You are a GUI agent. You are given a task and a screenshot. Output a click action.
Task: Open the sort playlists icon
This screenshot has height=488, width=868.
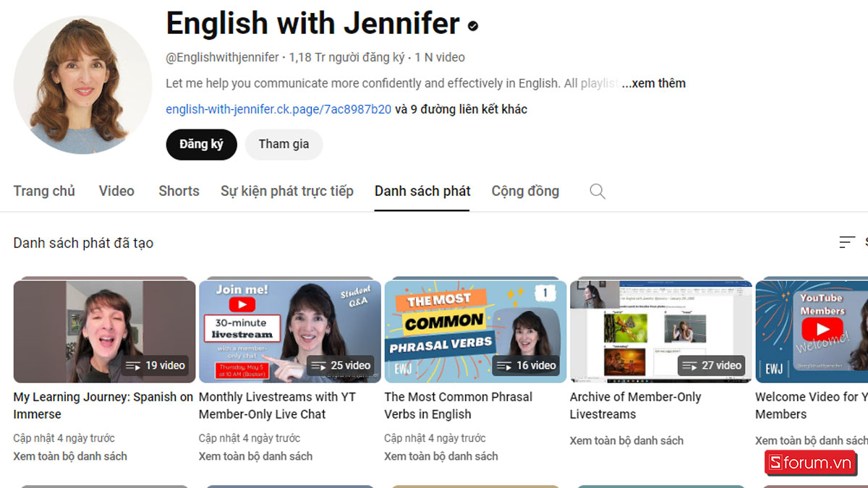pyautogui.click(x=847, y=242)
